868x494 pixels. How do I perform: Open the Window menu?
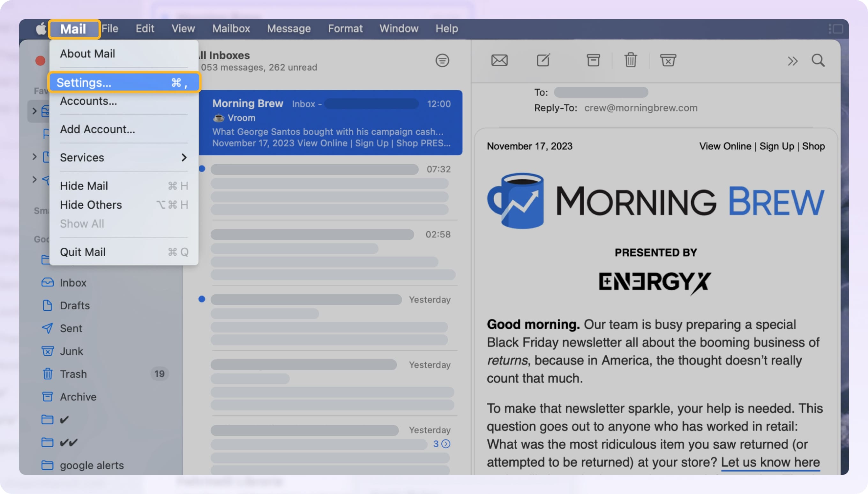tap(399, 28)
